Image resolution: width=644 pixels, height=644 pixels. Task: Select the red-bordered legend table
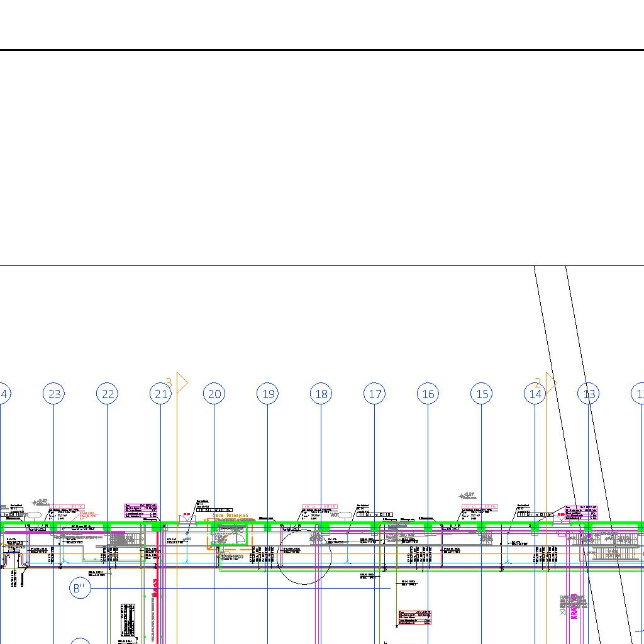(415, 617)
